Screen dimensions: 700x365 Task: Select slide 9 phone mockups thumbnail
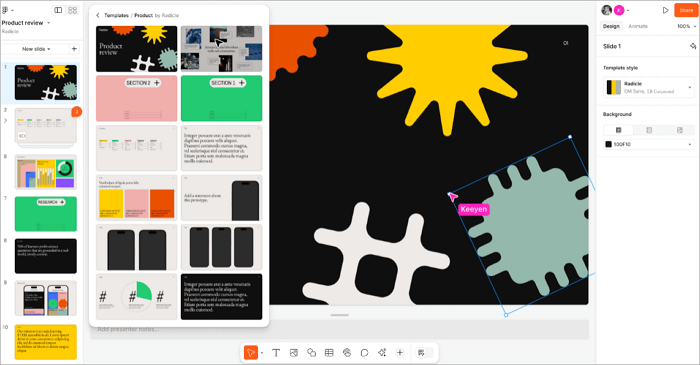coord(46,298)
